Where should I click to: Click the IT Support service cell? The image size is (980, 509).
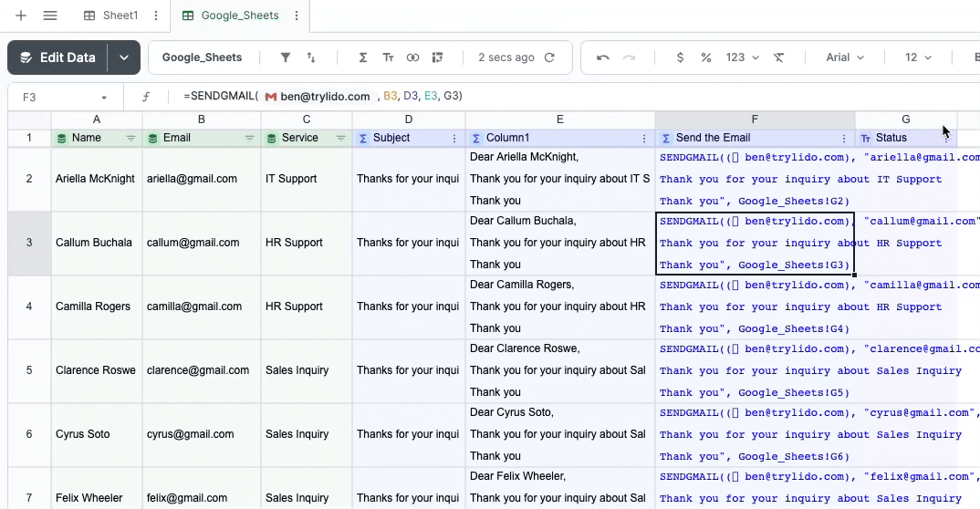[307, 179]
